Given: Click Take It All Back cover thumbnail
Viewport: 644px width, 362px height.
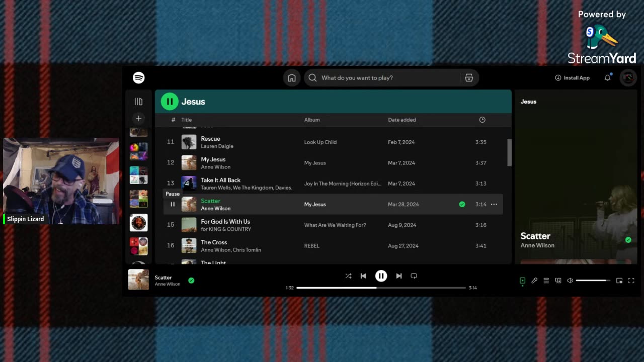Looking at the screenshot, I should click(x=189, y=184).
